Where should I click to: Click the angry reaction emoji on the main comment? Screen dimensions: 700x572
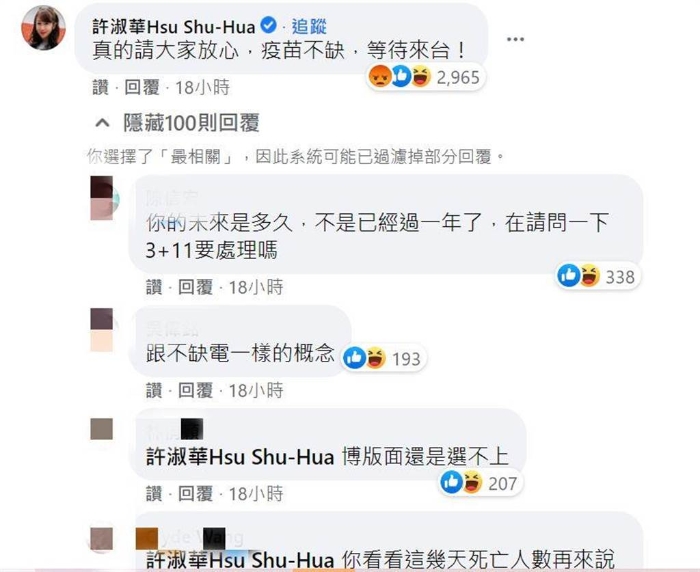[x=379, y=77]
